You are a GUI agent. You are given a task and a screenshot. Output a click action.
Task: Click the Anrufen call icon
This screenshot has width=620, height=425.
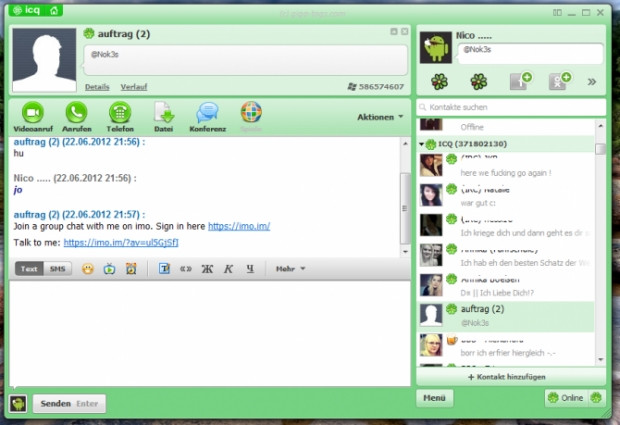[x=77, y=113]
